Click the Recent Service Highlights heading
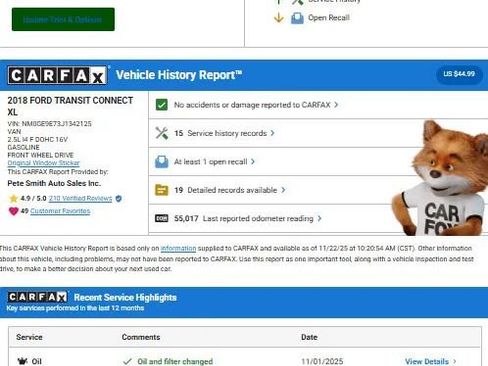The image size is (488, 366). coord(125,297)
